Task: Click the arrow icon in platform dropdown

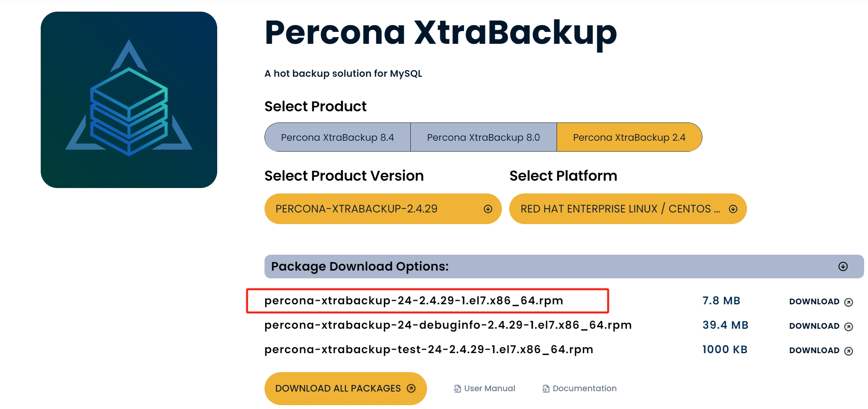Action: (733, 209)
